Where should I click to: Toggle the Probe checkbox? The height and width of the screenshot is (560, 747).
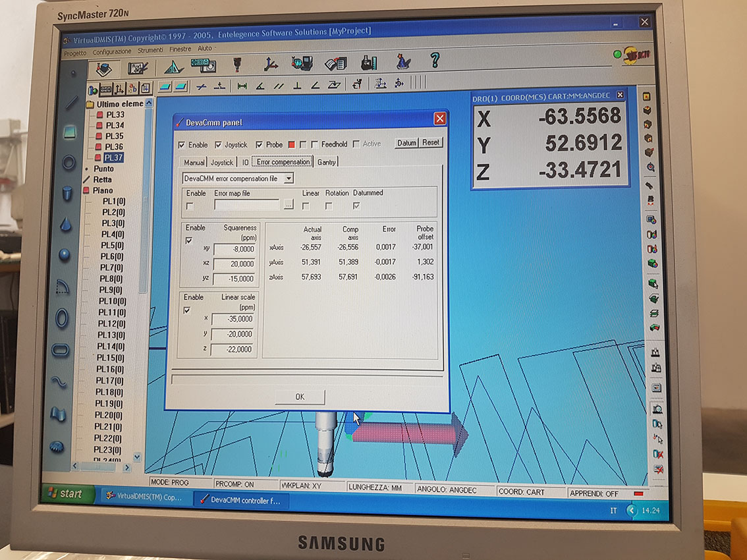259,144
